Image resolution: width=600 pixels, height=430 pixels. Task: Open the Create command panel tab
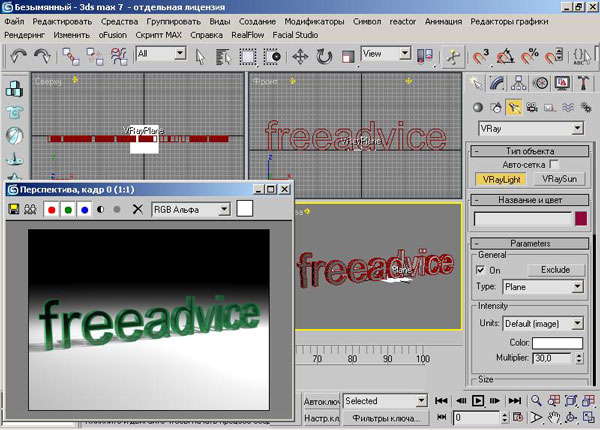click(476, 83)
